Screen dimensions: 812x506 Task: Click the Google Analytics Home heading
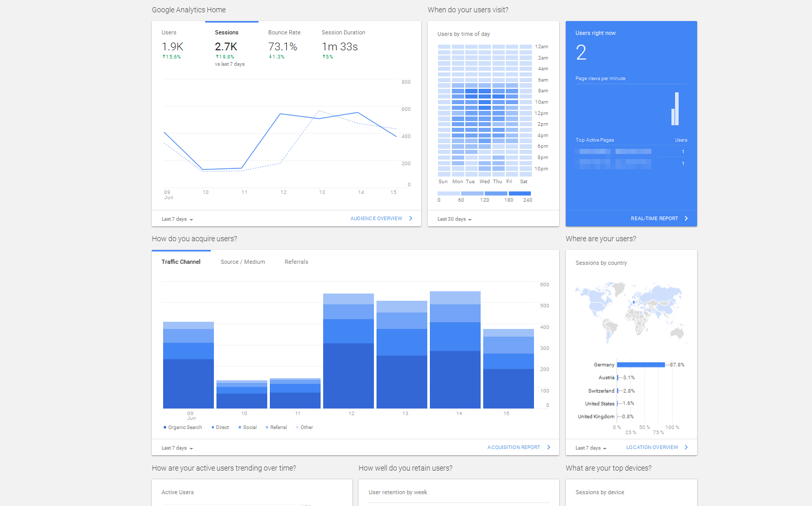pyautogui.click(x=189, y=10)
